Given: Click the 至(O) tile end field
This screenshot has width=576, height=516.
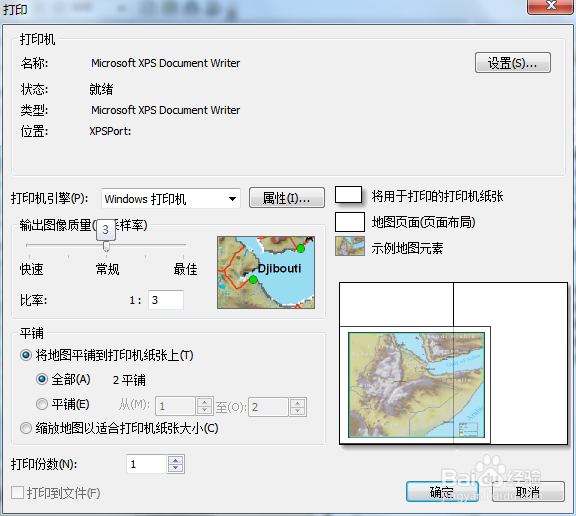Looking at the screenshot, I should click(268, 407).
